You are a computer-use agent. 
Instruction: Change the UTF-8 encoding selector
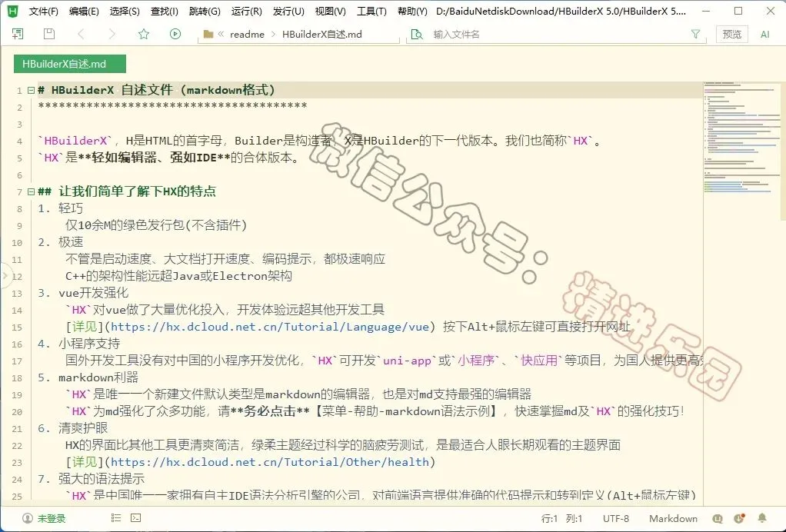tap(615, 518)
